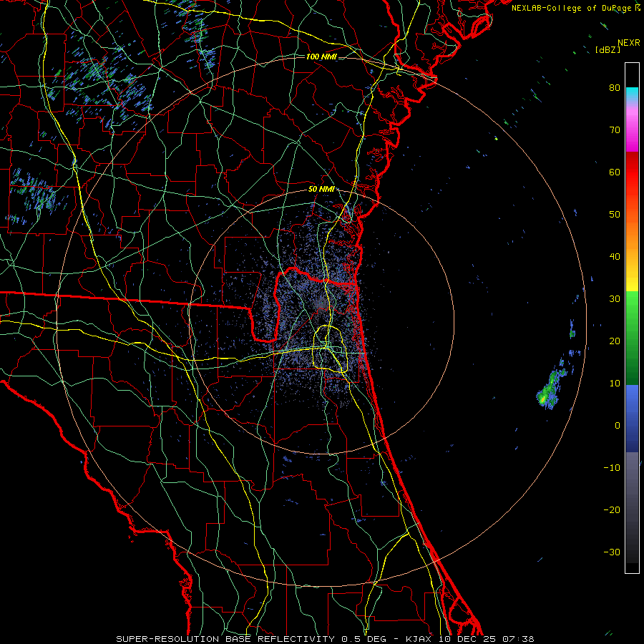This screenshot has width=644, height=644.
Task: Select the 0 value on the dBZ scale
Action: coord(618,426)
